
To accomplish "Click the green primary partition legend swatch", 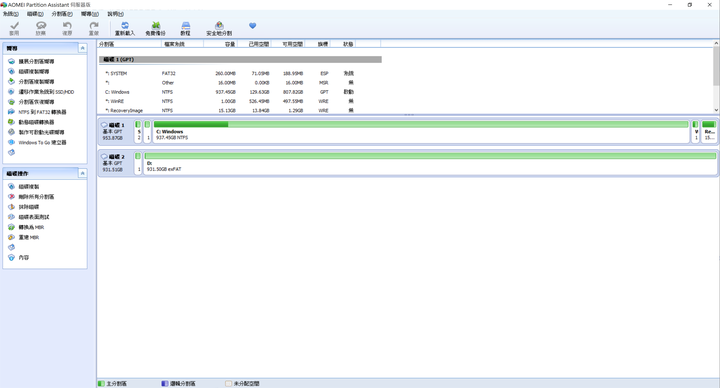I will pyautogui.click(x=101, y=383).
